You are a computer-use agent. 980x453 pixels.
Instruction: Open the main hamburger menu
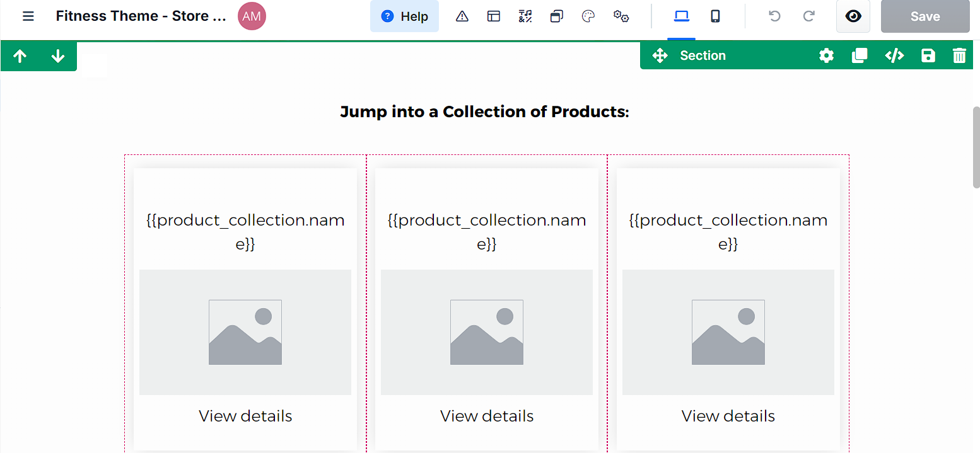(28, 16)
